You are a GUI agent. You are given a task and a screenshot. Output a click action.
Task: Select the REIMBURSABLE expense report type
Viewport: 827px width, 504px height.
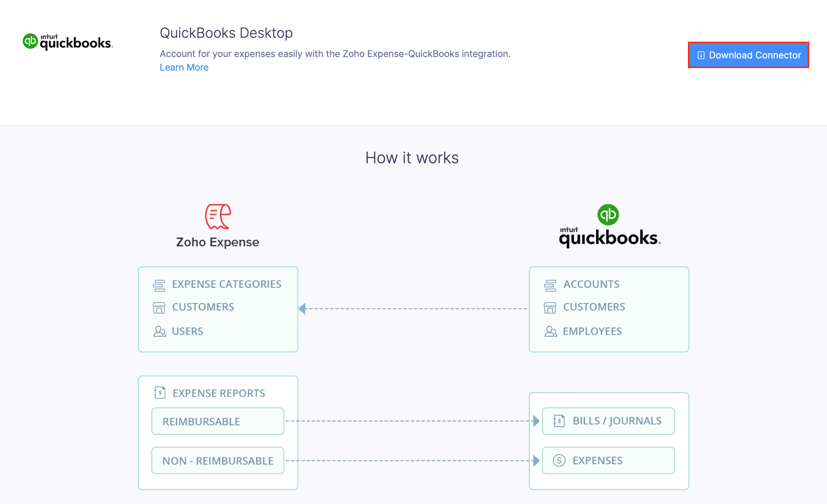217,421
